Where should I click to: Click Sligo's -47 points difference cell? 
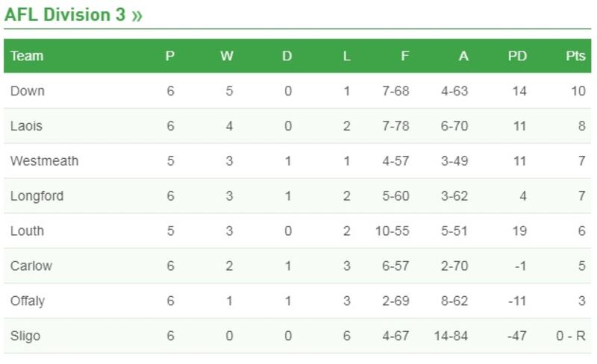(x=516, y=336)
